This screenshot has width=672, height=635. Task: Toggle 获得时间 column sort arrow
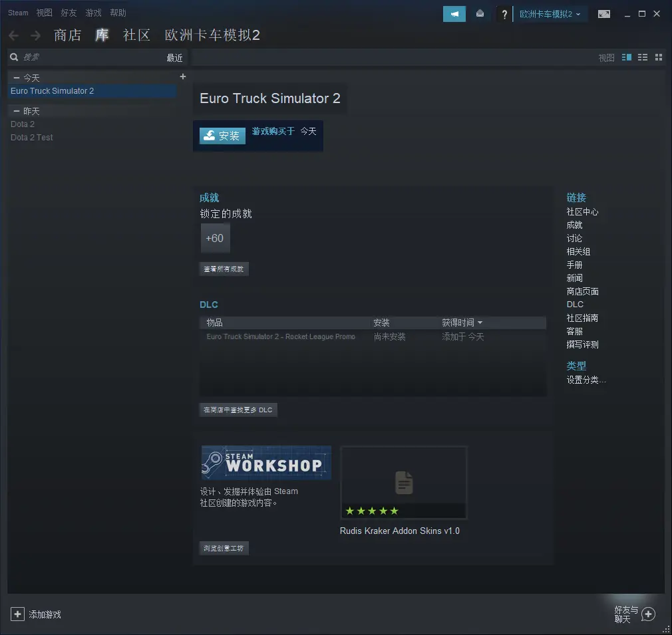(480, 322)
